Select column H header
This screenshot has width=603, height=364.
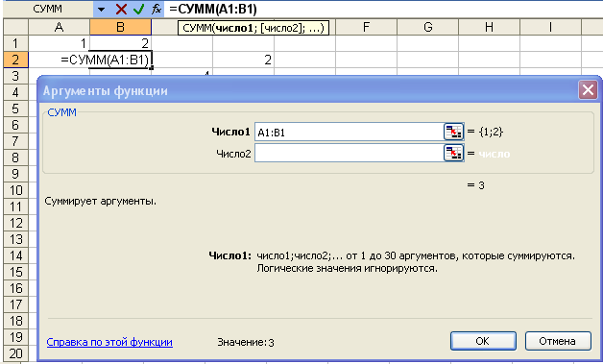tap(489, 27)
